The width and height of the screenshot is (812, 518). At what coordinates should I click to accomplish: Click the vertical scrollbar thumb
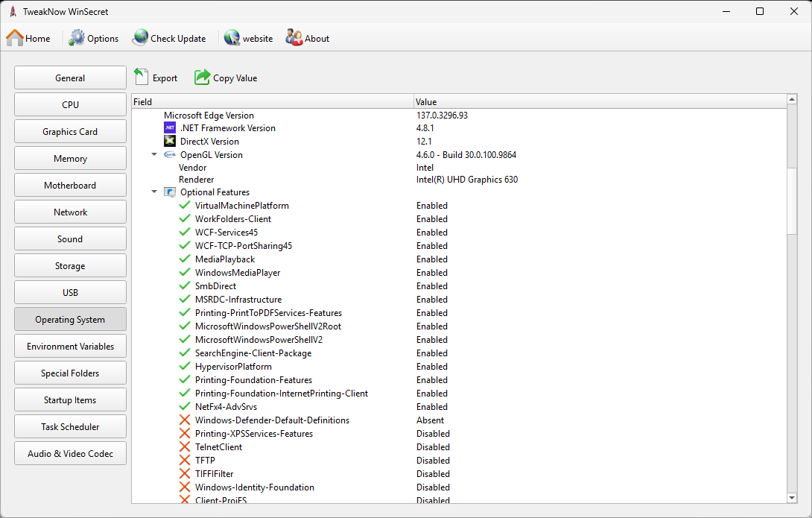792,201
